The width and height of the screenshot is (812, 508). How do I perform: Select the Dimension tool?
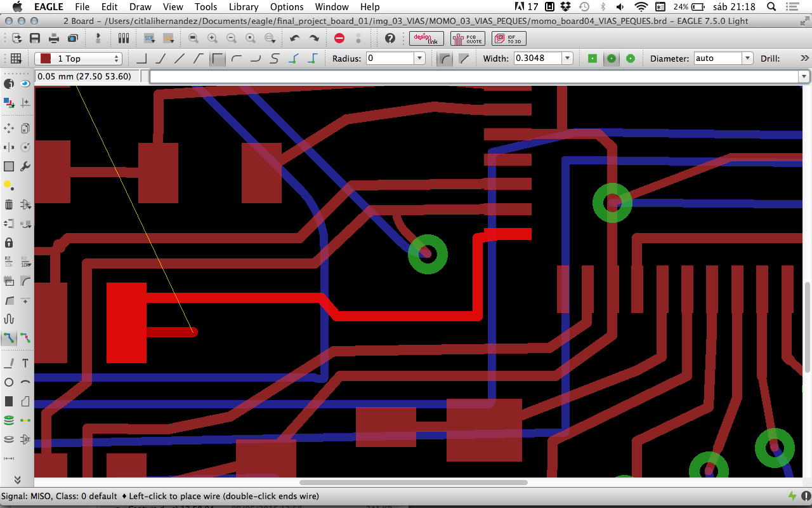tap(9, 458)
